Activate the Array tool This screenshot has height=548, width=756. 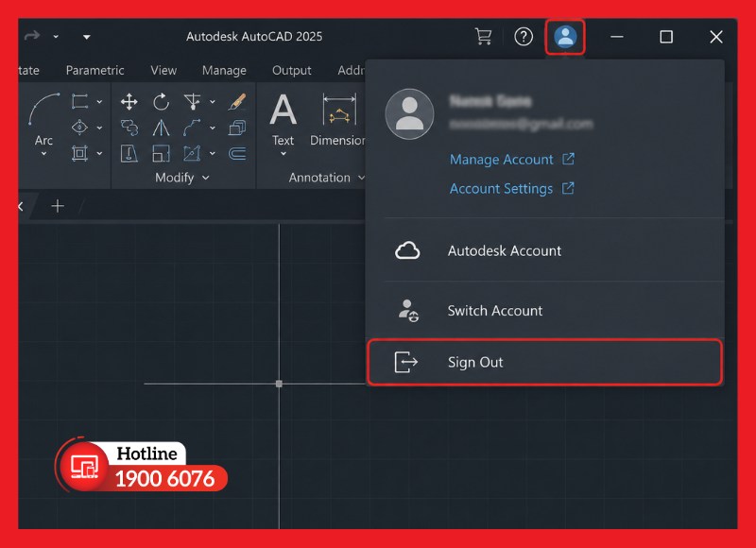(193, 154)
